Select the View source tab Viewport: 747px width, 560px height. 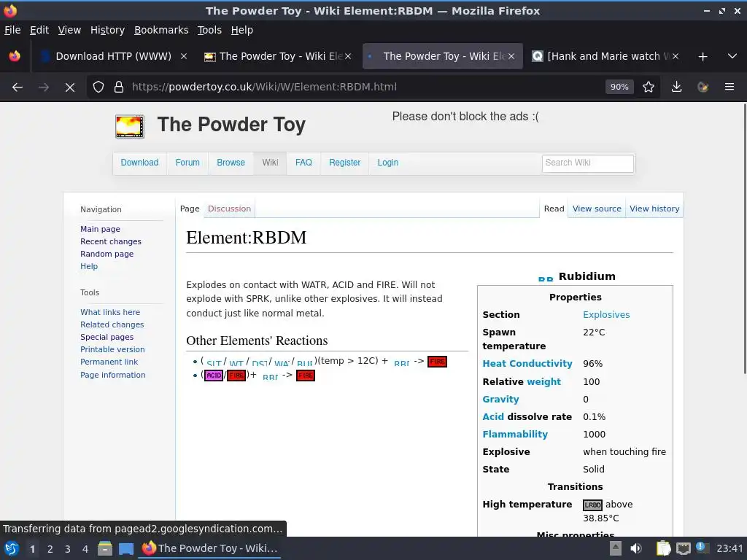click(x=597, y=209)
